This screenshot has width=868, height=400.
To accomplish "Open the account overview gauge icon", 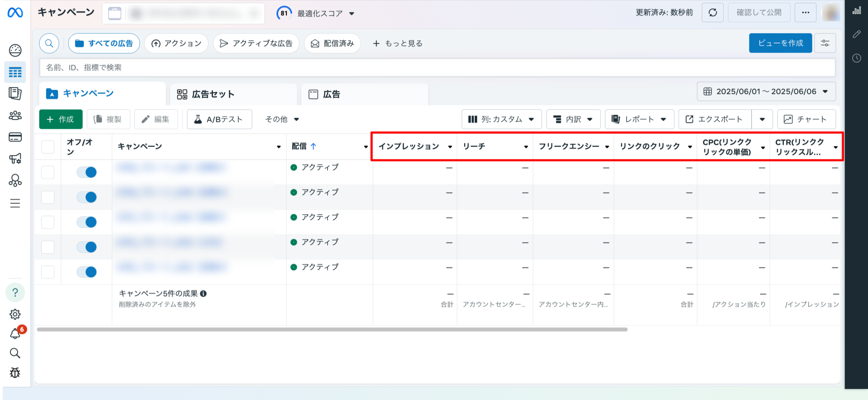I will [15, 50].
